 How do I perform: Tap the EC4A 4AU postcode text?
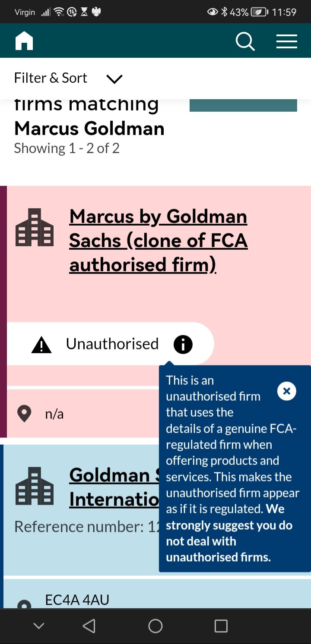[x=77, y=600]
